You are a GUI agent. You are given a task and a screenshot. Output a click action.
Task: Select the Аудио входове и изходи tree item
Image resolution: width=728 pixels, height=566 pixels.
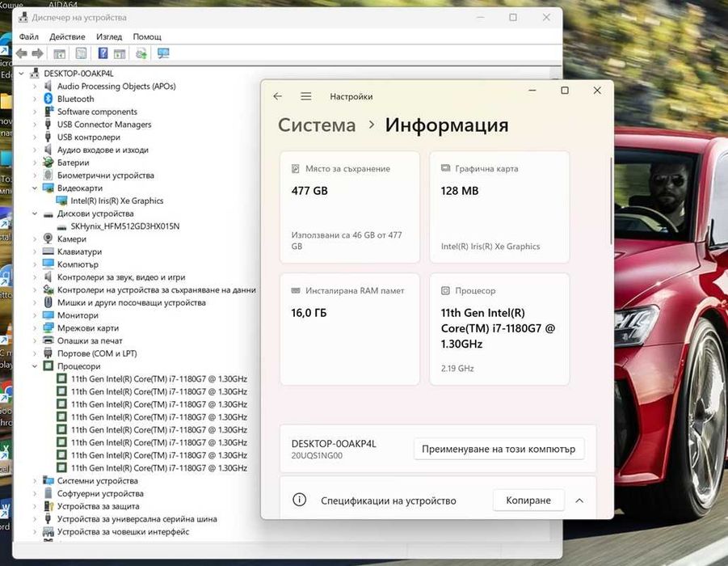tap(103, 150)
